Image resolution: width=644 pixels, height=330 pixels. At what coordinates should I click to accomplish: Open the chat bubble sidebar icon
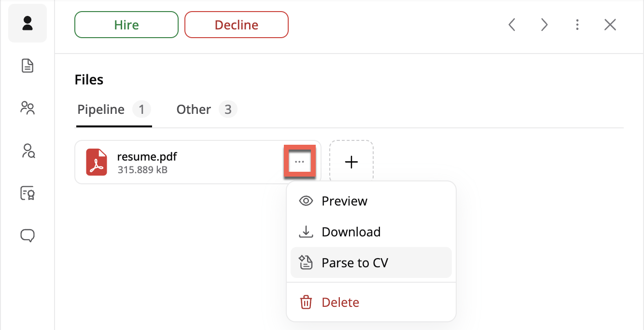(x=28, y=235)
